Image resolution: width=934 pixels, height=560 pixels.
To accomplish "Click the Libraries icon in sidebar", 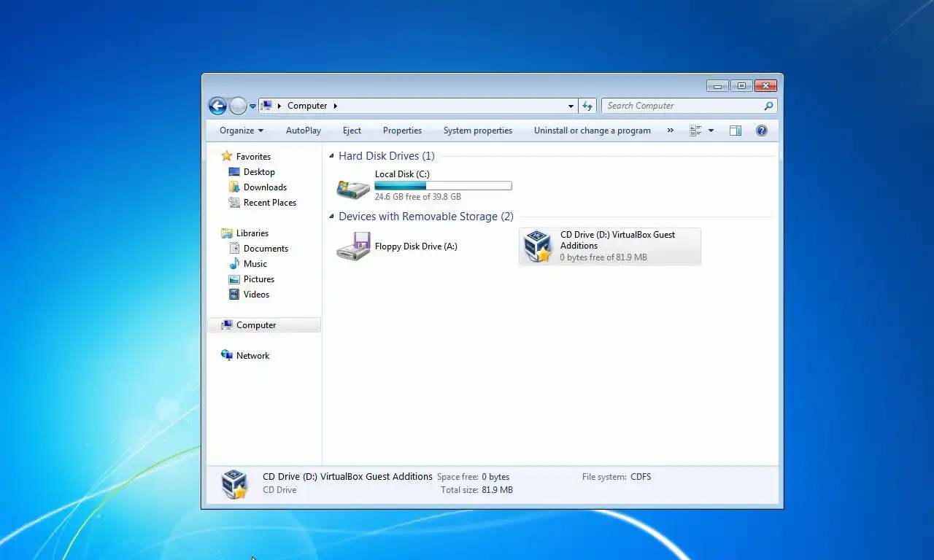I will coord(227,233).
